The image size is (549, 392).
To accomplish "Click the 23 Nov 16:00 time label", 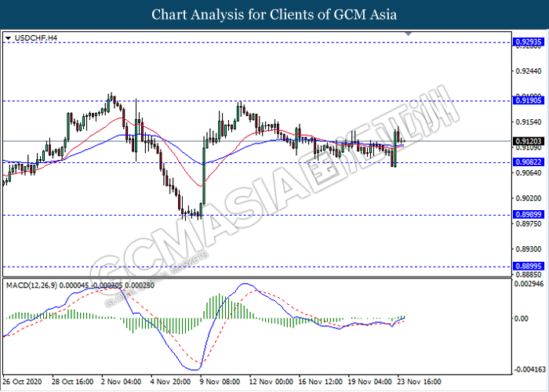I will pos(419,382).
